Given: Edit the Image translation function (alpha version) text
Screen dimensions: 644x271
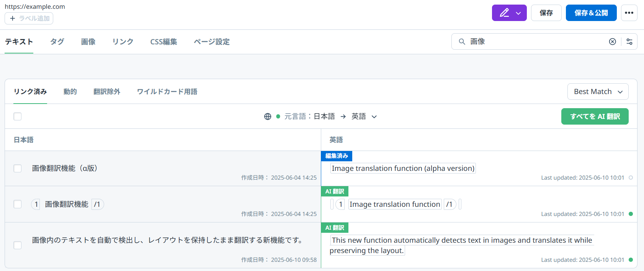Looking at the screenshot, I should (403, 169).
